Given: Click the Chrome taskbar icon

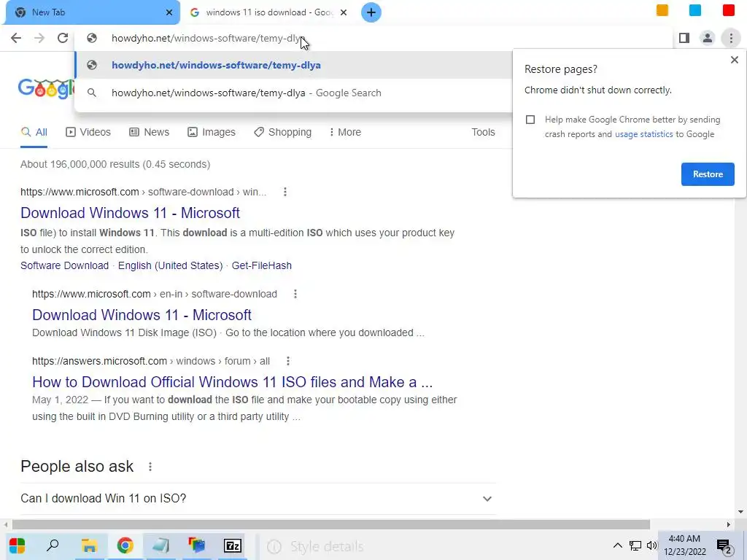Looking at the screenshot, I should [x=125, y=545].
